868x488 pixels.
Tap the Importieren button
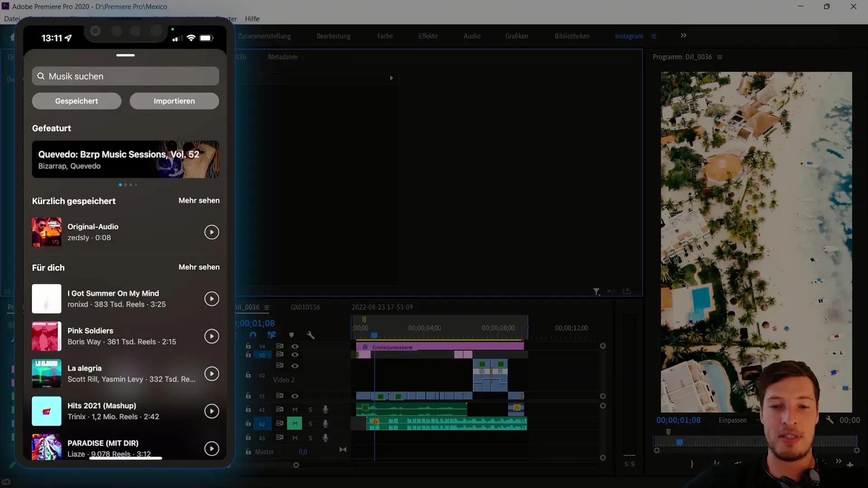point(174,101)
